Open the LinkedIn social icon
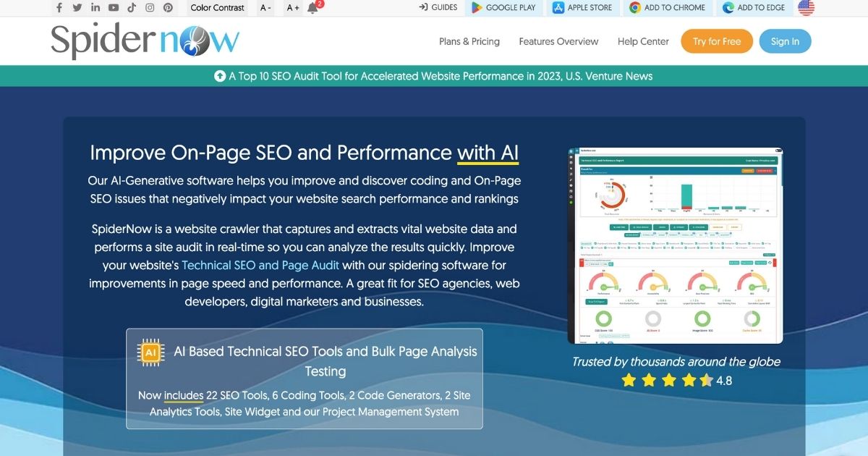This screenshot has width=868, height=456. point(95,8)
